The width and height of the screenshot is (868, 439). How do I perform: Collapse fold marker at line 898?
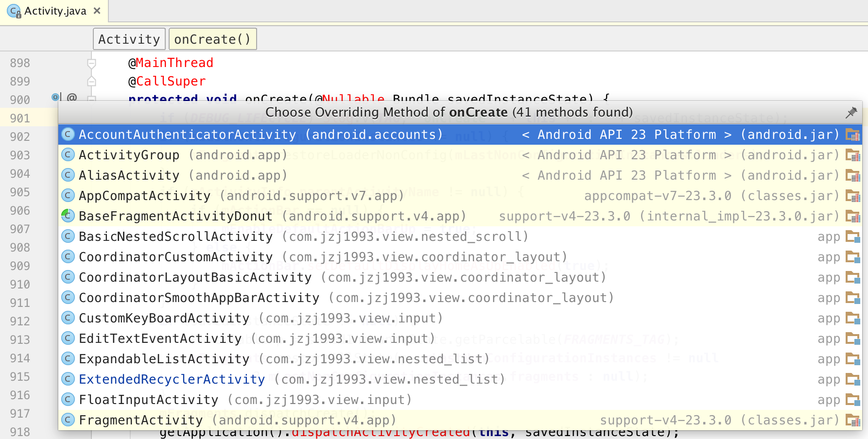[x=91, y=63]
